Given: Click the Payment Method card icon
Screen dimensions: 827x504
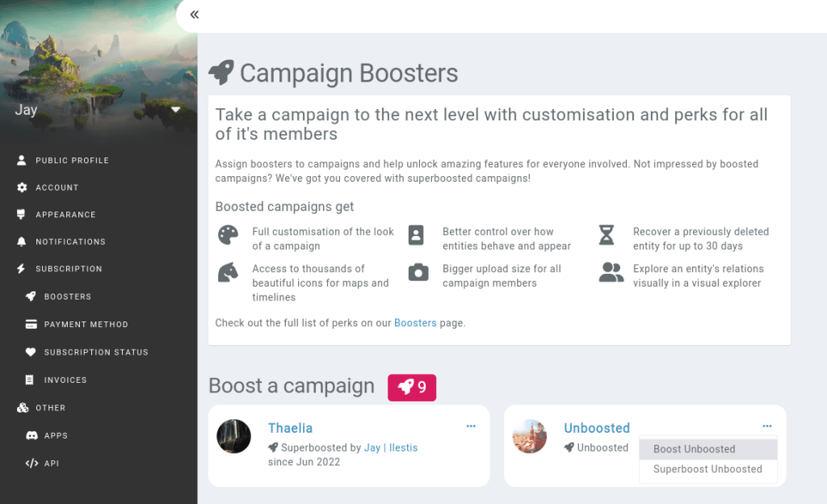Looking at the screenshot, I should (x=31, y=324).
